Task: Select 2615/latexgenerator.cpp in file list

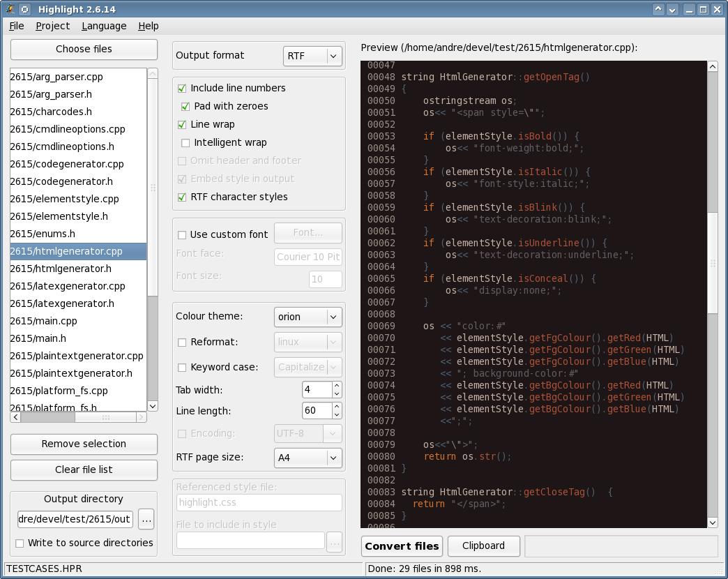Action: tap(78, 286)
